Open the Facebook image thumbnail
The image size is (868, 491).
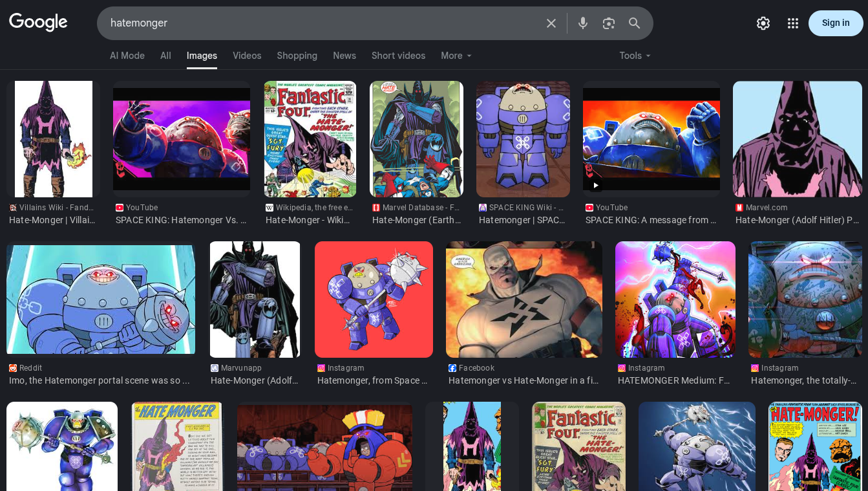pyautogui.click(x=524, y=300)
